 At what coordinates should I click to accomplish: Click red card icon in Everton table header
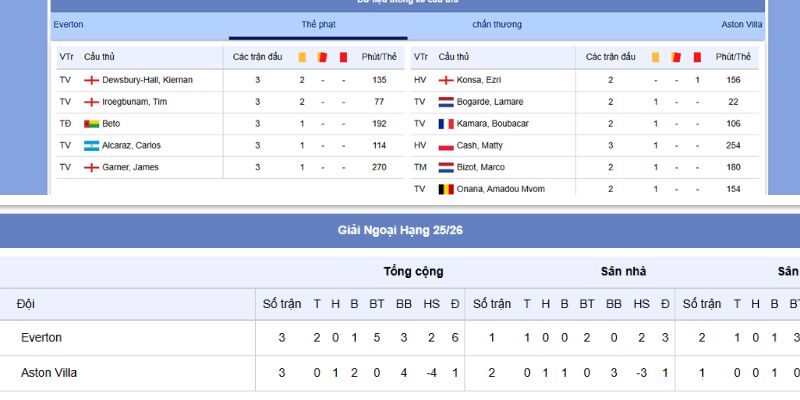(x=343, y=58)
